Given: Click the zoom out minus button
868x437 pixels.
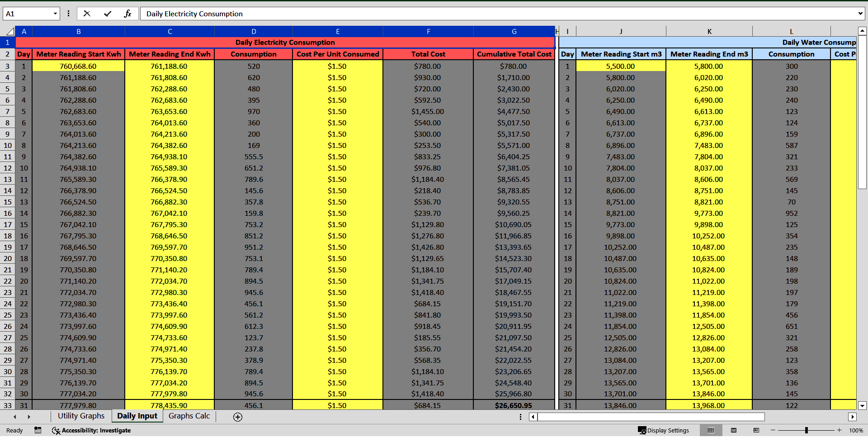Looking at the screenshot, I should (773, 430).
